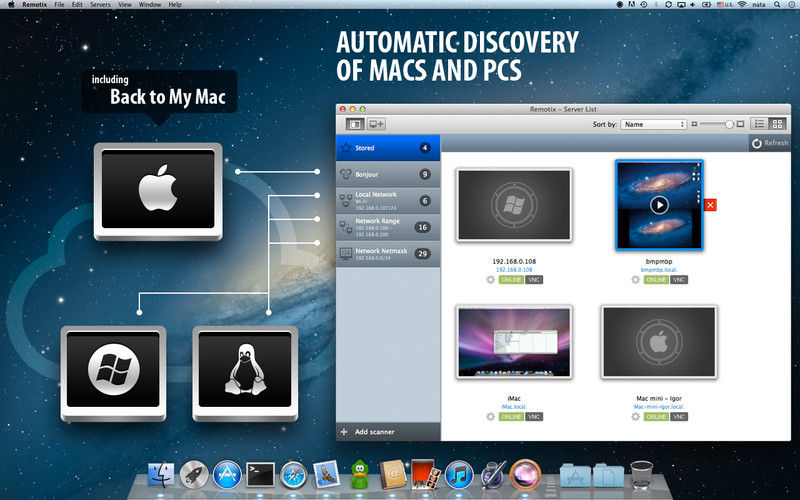Viewport: 800px width, 500px height.
Task: Open App Store from the Dock
Action: [x=227, y=475]
